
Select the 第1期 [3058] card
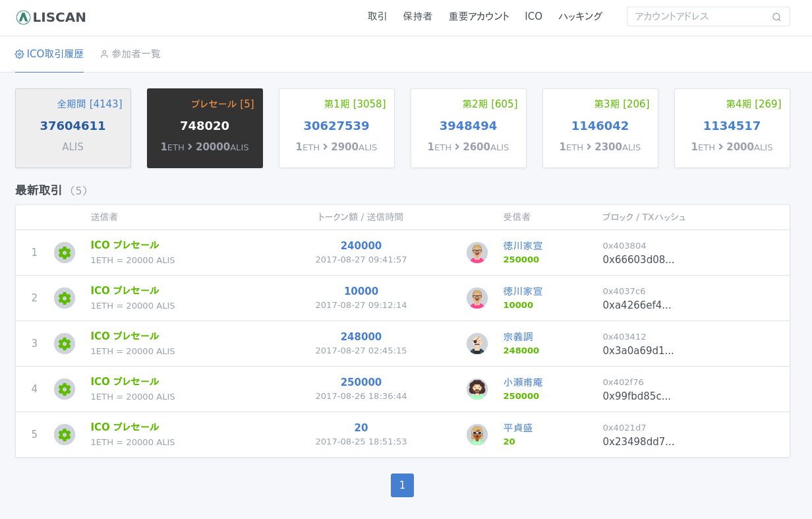point(337,128)
